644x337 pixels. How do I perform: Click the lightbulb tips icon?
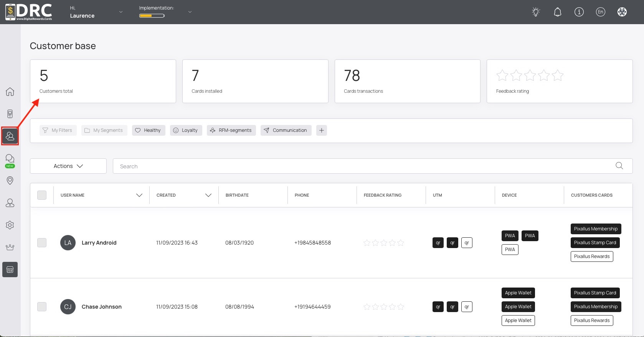tap(536, 12)
